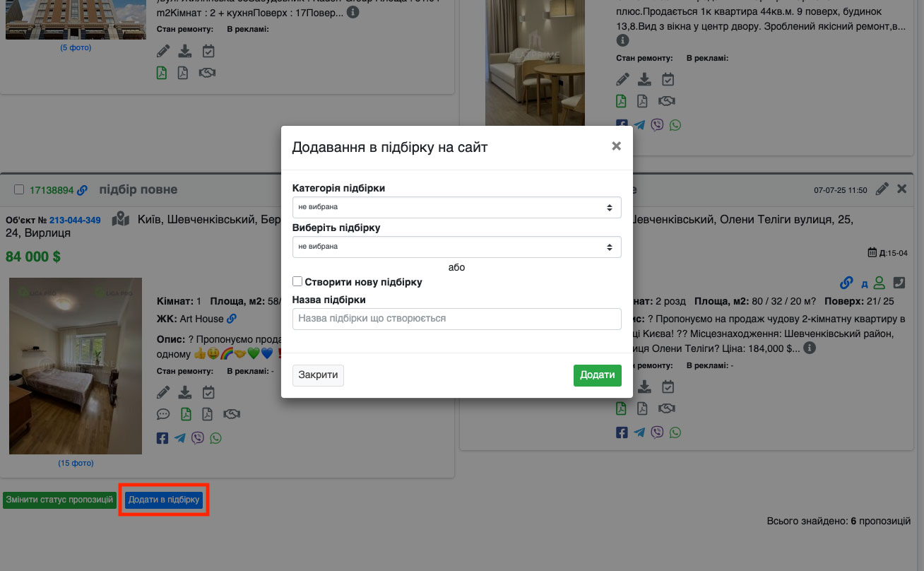Tick the 'Створити нову підбірку' checkbox
924x571 pixels.
[297, 281]
